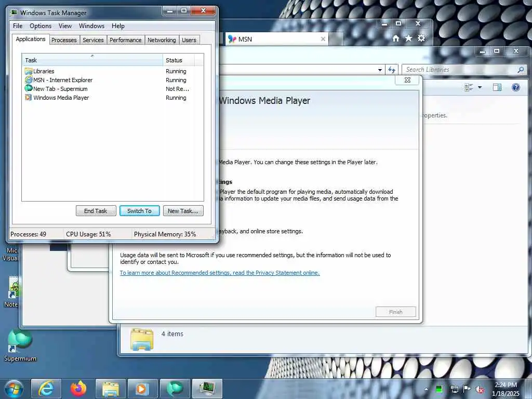This screenshot has width=532, height=399.
Task: Click the network icon in system tray
Action: click(x=454, y=389)
